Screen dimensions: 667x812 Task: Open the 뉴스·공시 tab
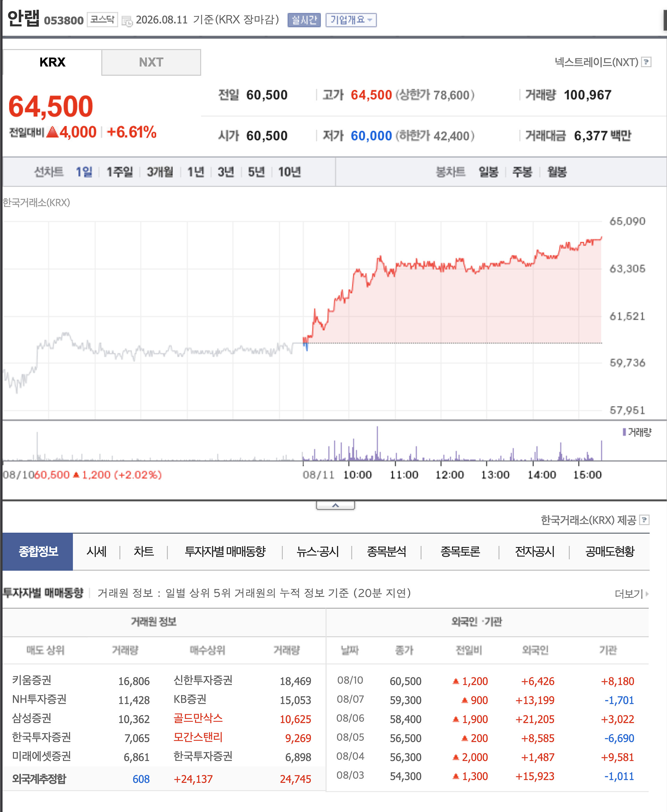pyautogui.click(x=318, y=552)
